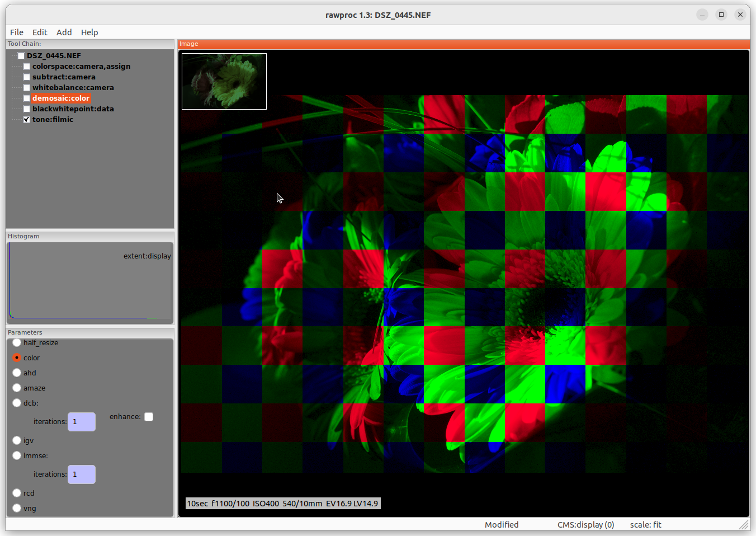
Task: Open the Help menu
Action: pyautogui.click(x=89, y=32)
